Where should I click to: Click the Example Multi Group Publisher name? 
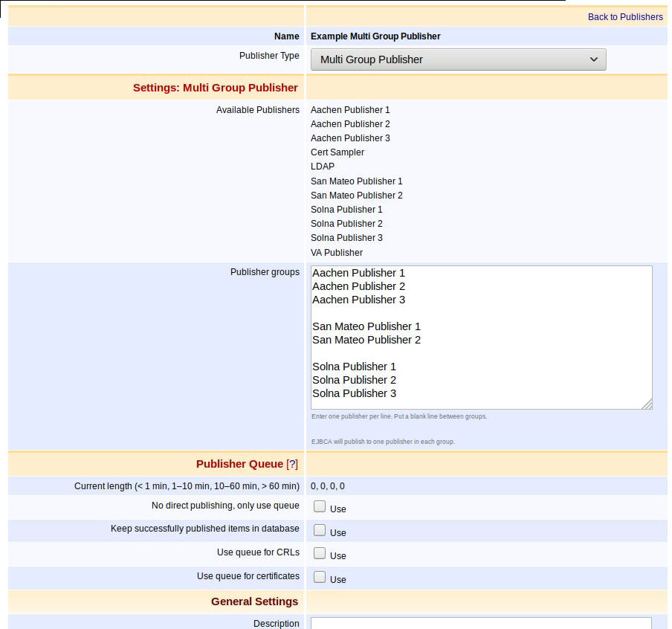click(x=375, y=36)
